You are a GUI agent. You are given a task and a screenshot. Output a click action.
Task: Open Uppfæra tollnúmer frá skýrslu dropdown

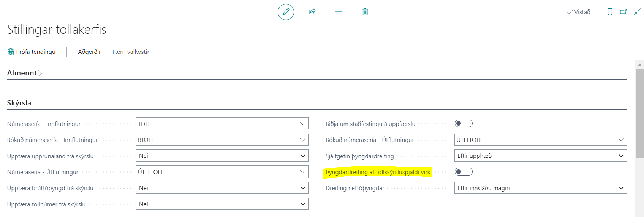pos(222,204)
